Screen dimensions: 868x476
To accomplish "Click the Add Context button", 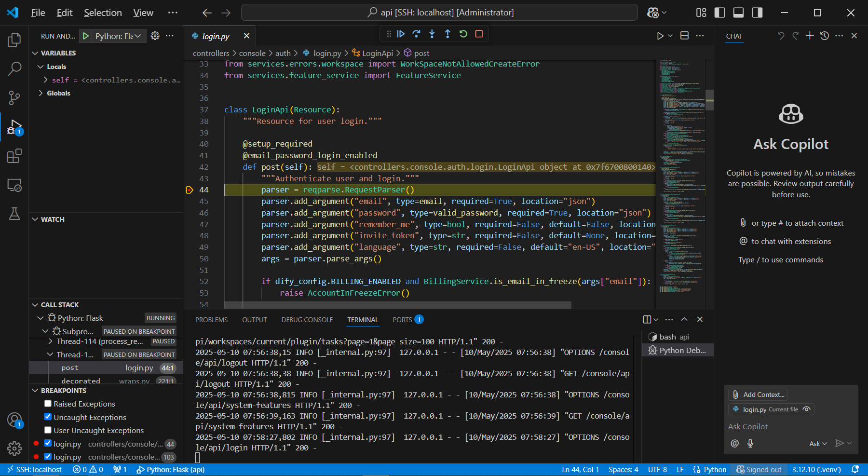I will click(x=758, y=394).
